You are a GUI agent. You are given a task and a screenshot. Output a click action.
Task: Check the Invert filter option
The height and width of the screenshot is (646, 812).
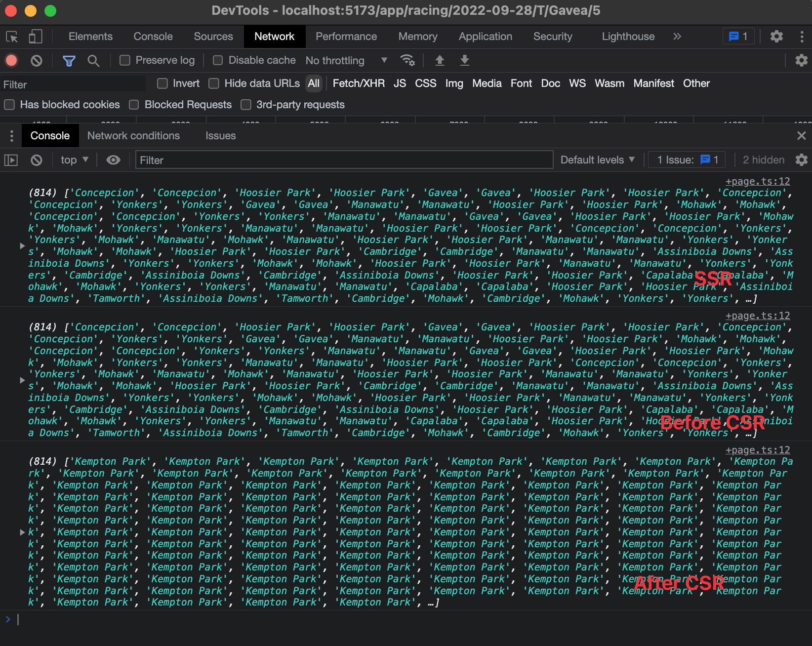(162, 83)
